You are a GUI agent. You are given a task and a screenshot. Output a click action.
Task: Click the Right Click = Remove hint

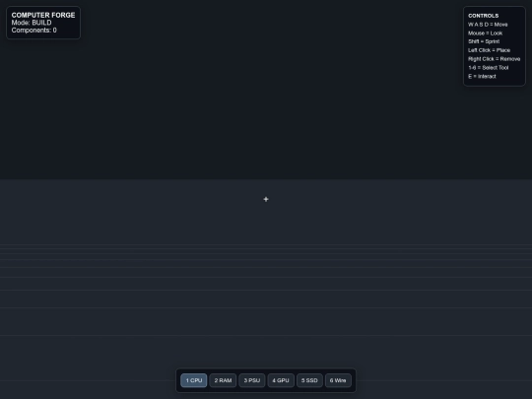point(494,59)
